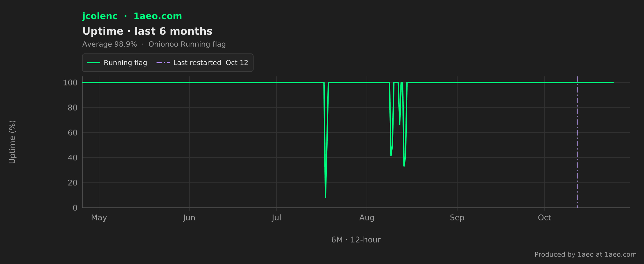
Task: Click the 'Aug' x-axis label
Action: (x=367, y=218)
